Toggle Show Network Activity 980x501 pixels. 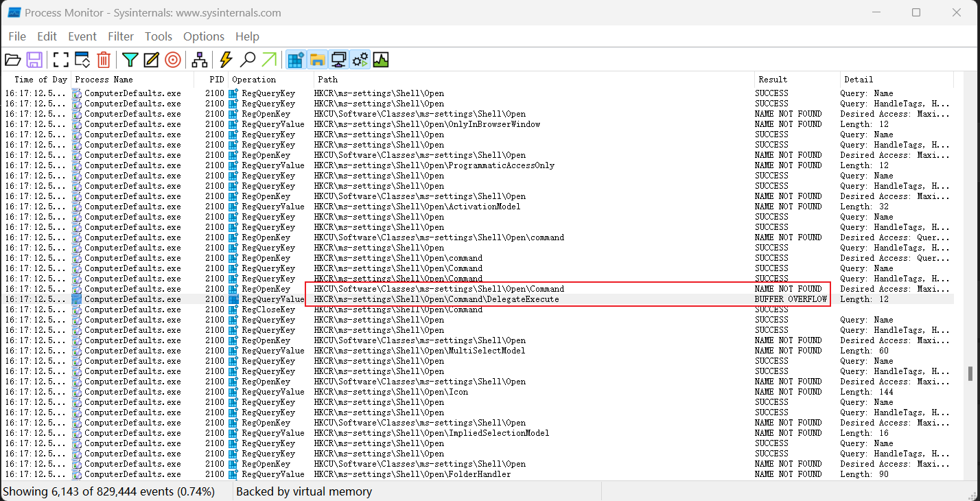338,60
